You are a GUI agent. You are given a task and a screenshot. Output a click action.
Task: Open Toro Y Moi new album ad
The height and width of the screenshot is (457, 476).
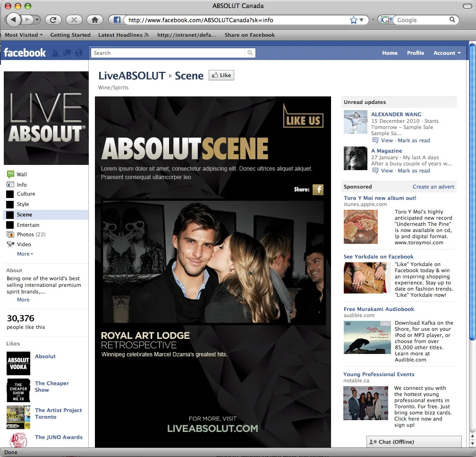click(380, 198)
